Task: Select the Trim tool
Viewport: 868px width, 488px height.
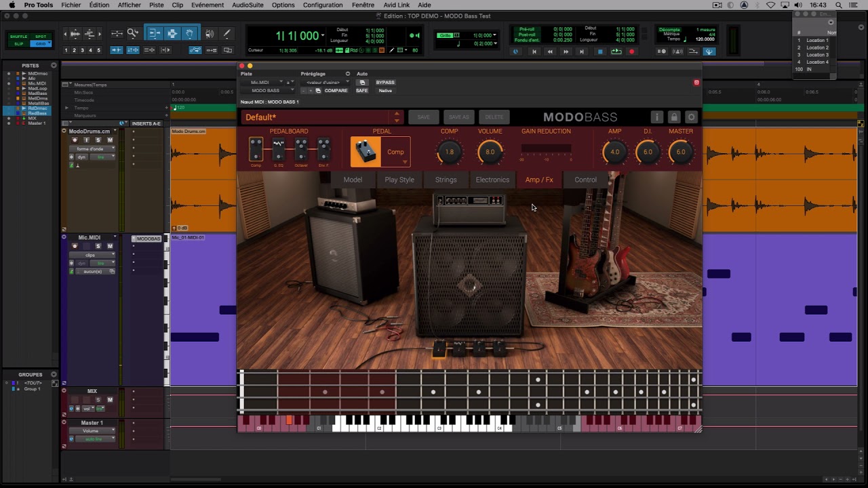Action: 155,33
